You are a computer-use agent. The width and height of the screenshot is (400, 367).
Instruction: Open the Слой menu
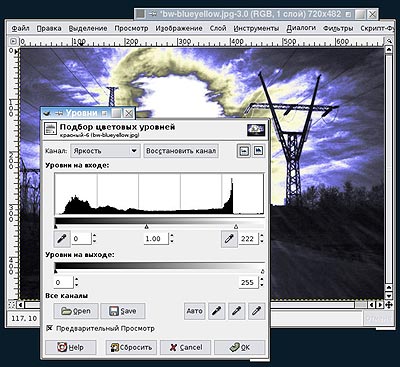pos(218,29)
